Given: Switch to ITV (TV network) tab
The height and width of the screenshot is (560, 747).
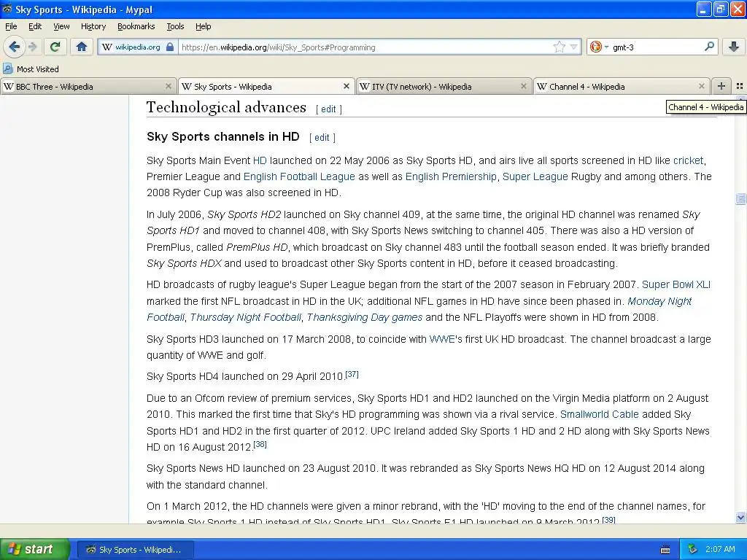Looking at the screenshot, I should coord(444,87).
